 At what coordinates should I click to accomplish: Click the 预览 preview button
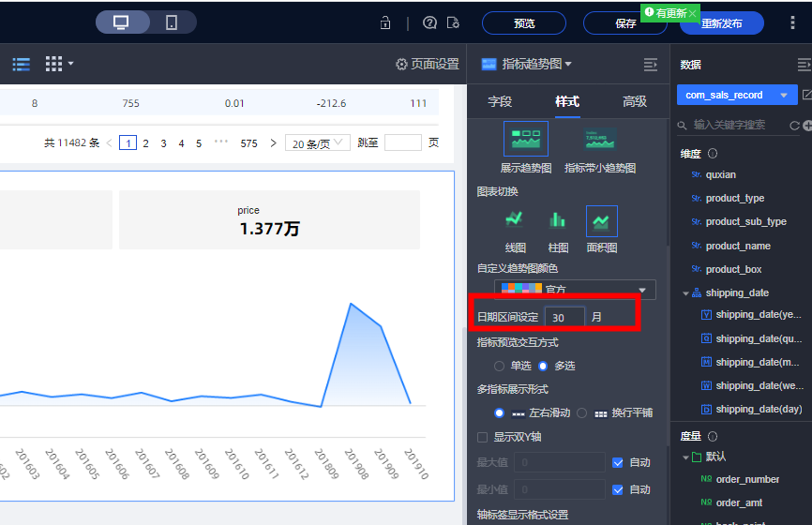point(524,23)
